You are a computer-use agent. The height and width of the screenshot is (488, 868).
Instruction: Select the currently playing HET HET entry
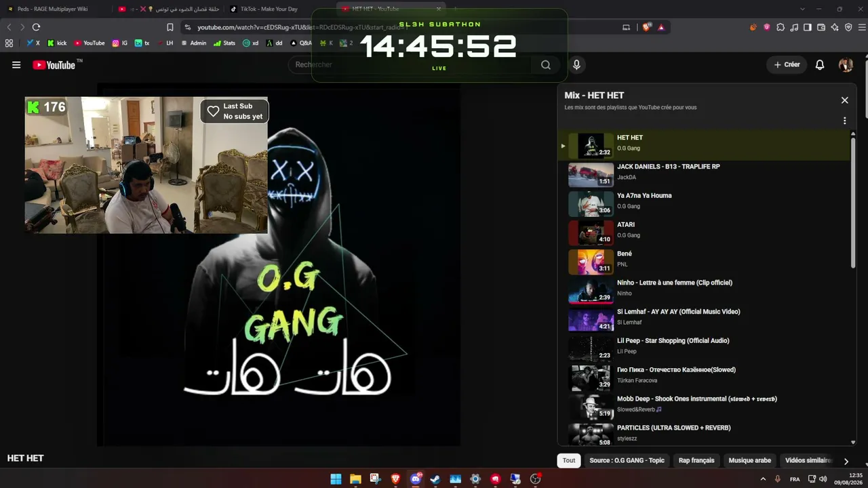(705, 146)
